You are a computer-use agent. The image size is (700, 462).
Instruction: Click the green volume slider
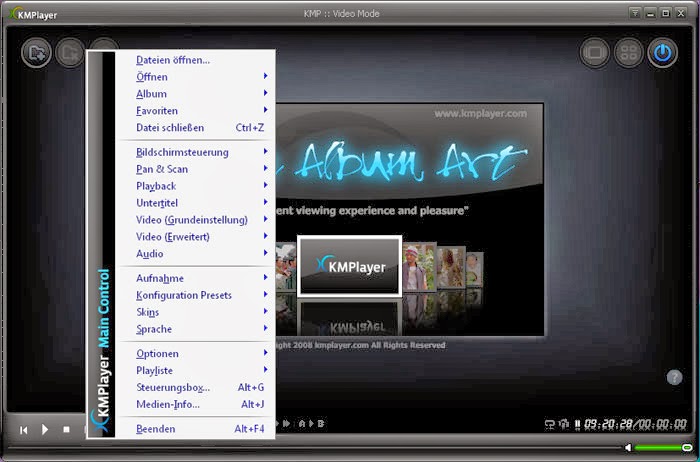pos(662,447)
